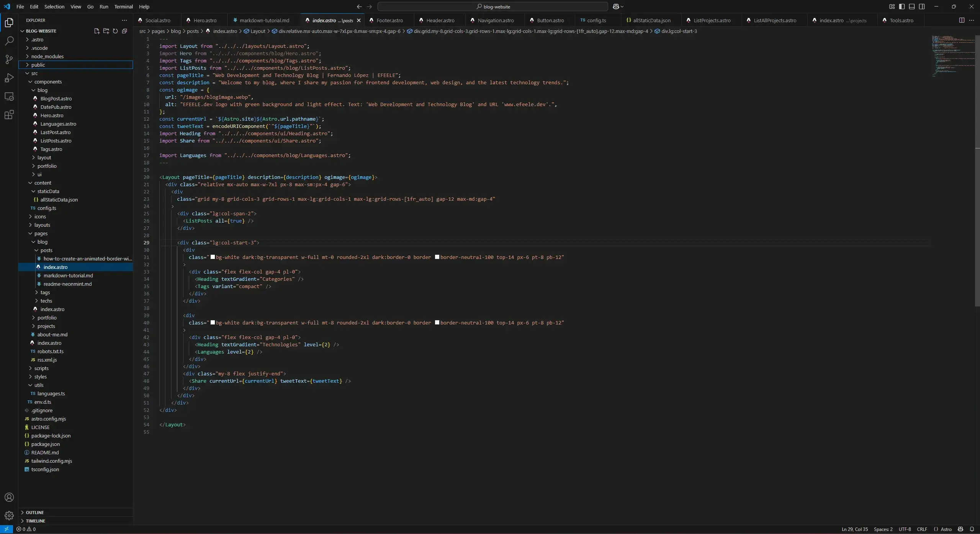Refresh the Explorer file tree
This screenshot has height=534, width=980.
pos(115,31)
